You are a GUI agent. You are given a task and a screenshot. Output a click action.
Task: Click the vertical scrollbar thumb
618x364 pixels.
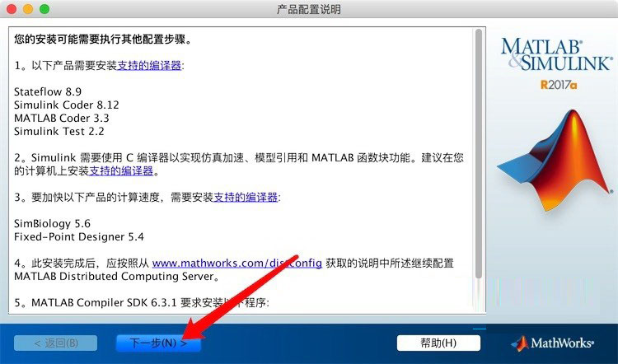pos(479,154)
